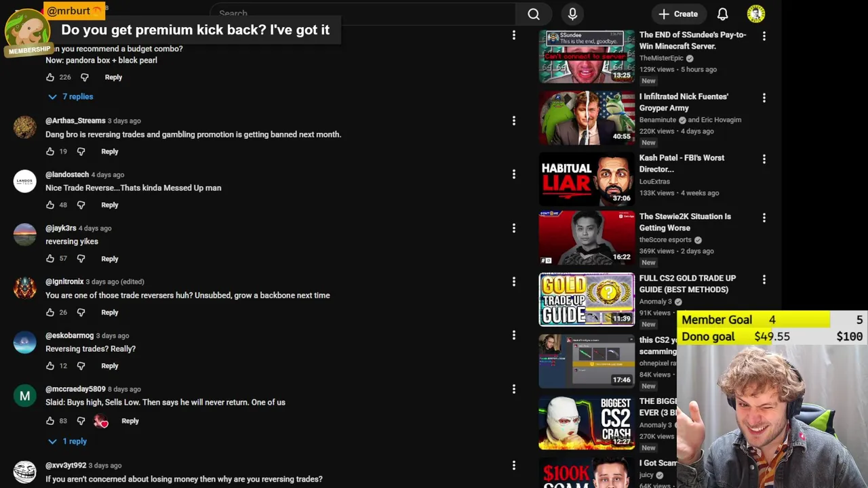Like @Ignitronix comment
Screen dimensions: 868x488
click(50, 312)
